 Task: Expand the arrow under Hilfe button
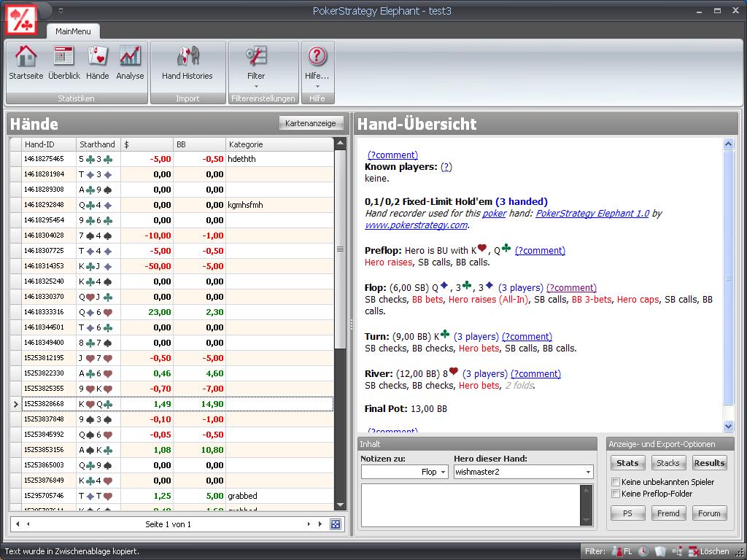(x=317, y=87)
